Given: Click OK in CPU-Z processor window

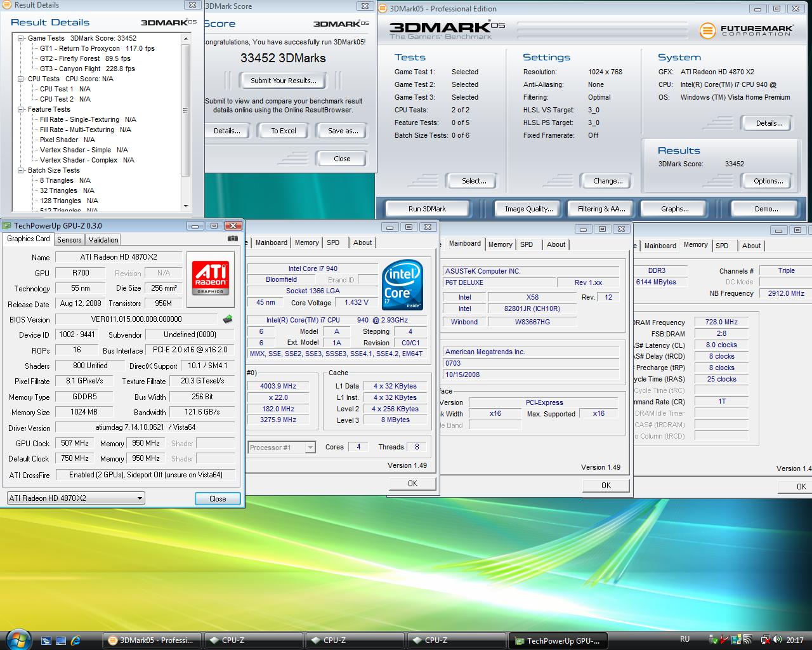Looking at the screenshot, I should click(x=412, y=484).
